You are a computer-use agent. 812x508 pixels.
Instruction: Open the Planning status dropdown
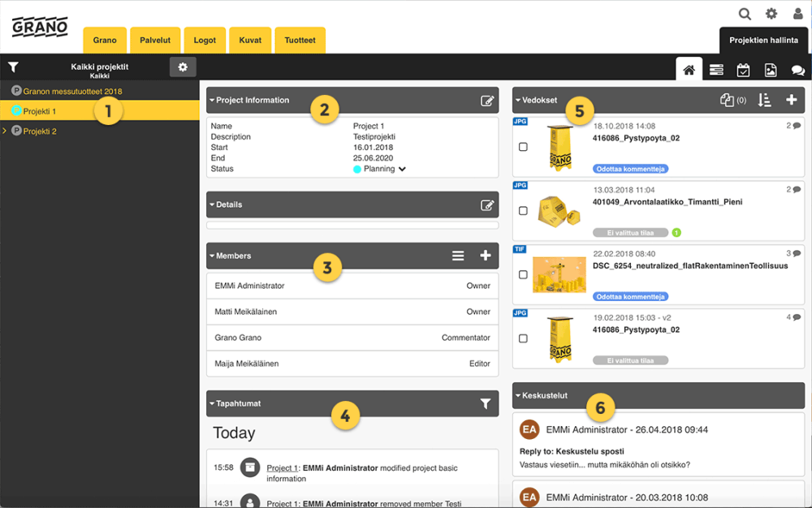point(403,169)
